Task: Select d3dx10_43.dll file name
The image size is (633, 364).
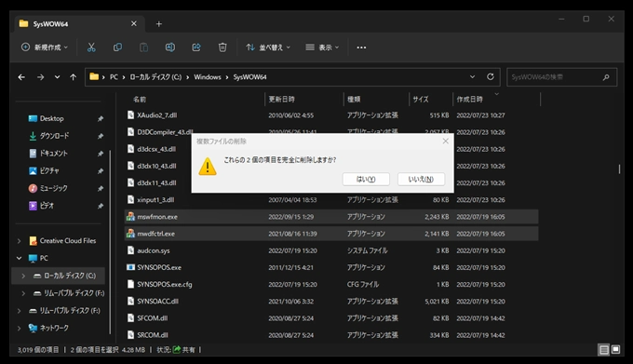Action: pos(156,166)
